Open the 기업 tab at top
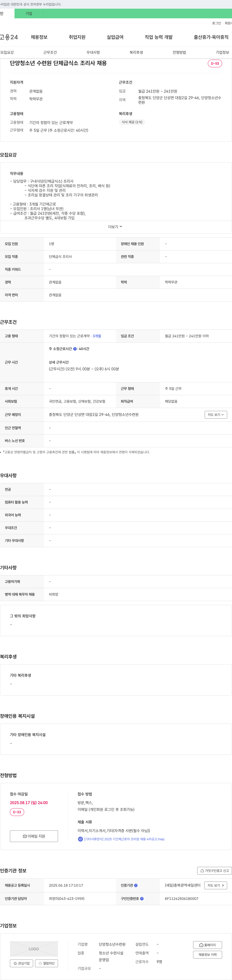This screenshot has height=980, width=232. click(x=29, y=14)
